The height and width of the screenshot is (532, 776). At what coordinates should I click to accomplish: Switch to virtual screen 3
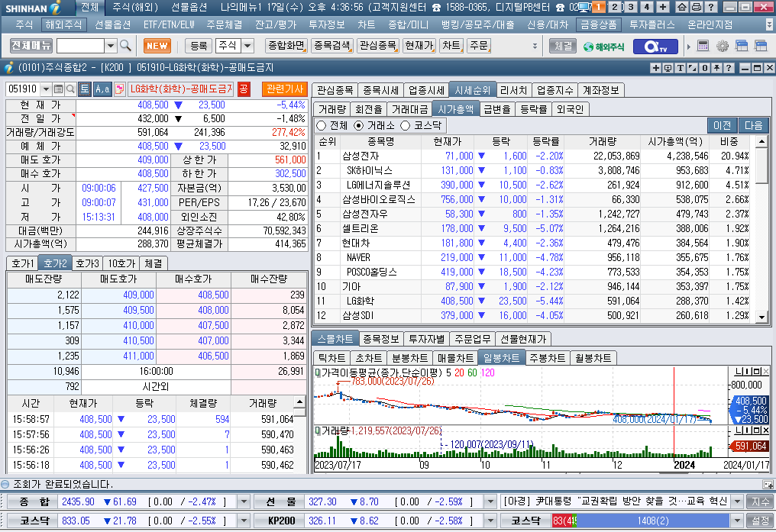(x=631, y=7)
